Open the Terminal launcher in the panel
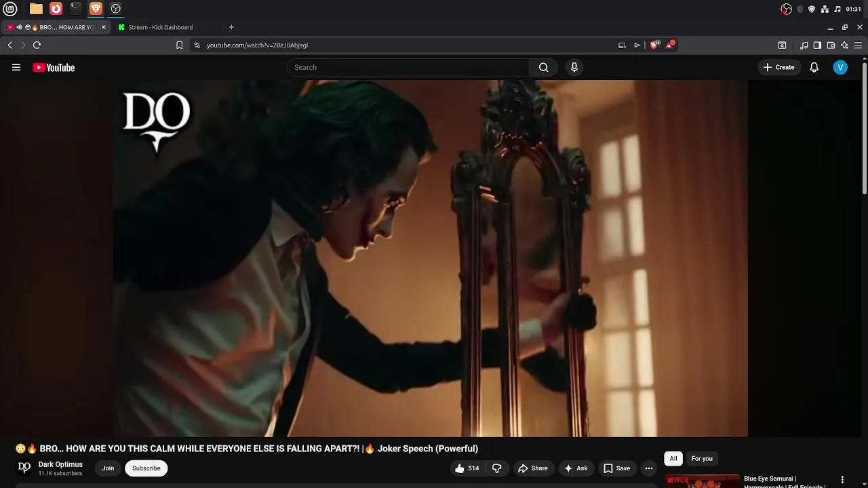 pyautogui.click(x=76, y=9)
